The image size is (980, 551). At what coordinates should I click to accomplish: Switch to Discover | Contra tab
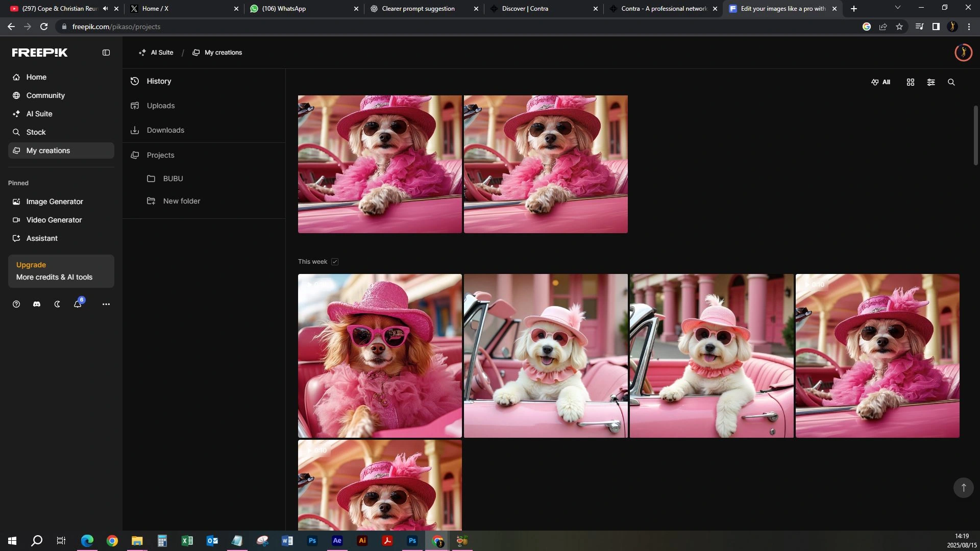pyautogui.click(x=544, y=9)
